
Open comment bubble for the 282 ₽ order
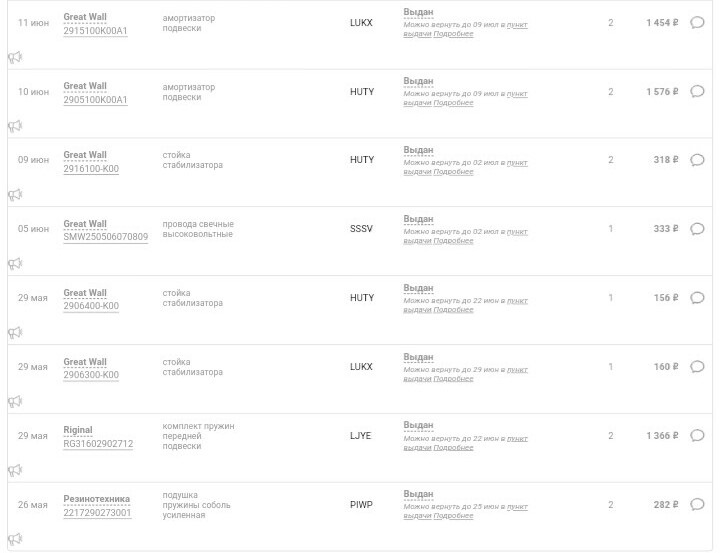pos(697,504)
